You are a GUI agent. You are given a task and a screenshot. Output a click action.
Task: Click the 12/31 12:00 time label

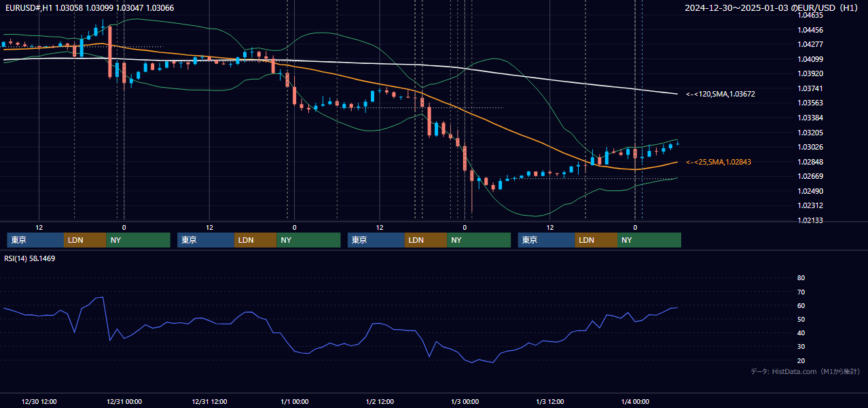pyautogui.click(x=209, y=401)
